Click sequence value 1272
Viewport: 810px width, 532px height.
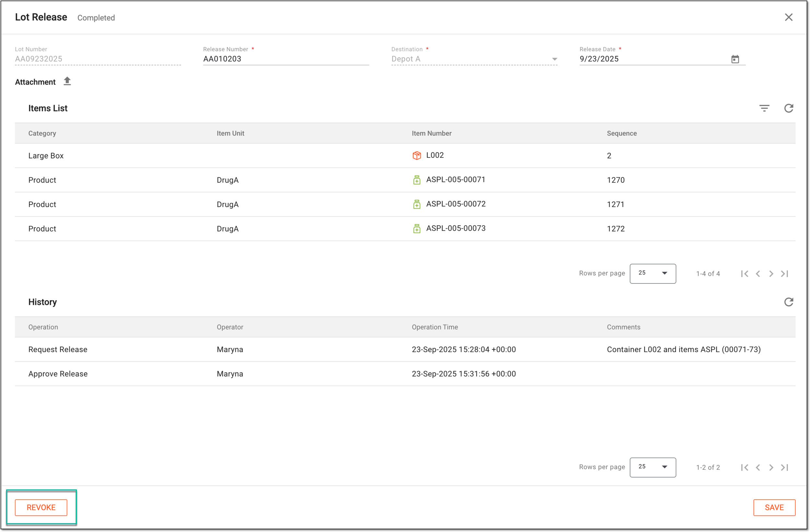click(x=616, y=229)
